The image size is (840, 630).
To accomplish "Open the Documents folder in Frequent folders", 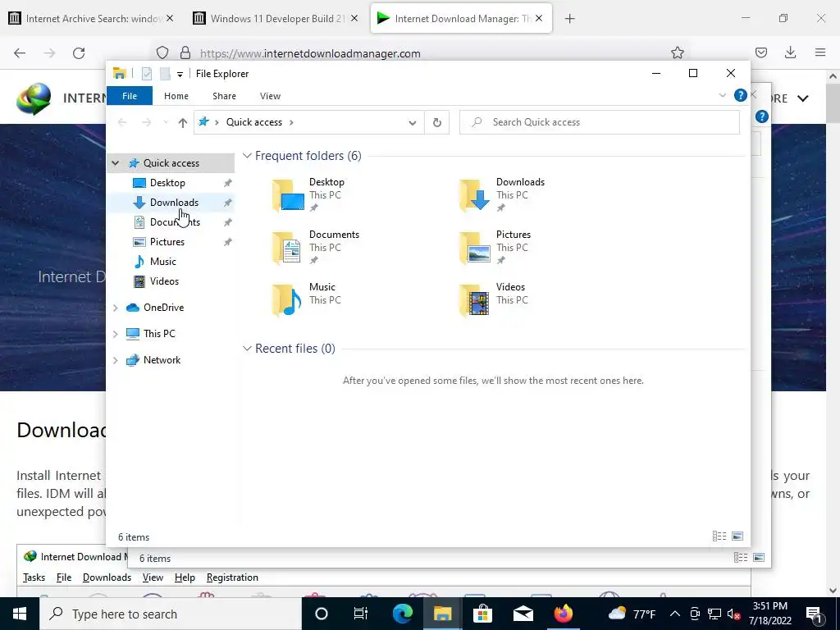I will tap(316, 248).
